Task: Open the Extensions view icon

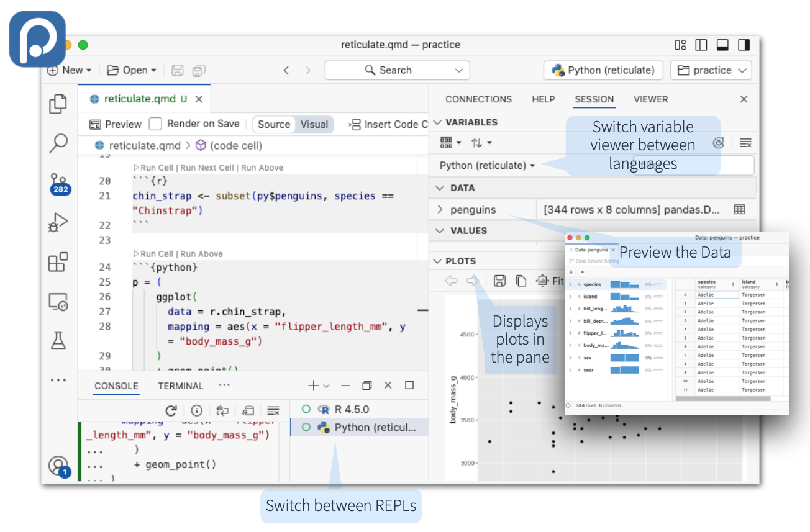Action: click(58, 262)
